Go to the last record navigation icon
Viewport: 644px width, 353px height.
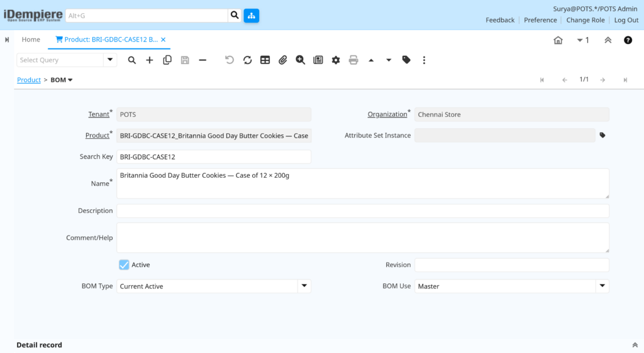[625, 80]
